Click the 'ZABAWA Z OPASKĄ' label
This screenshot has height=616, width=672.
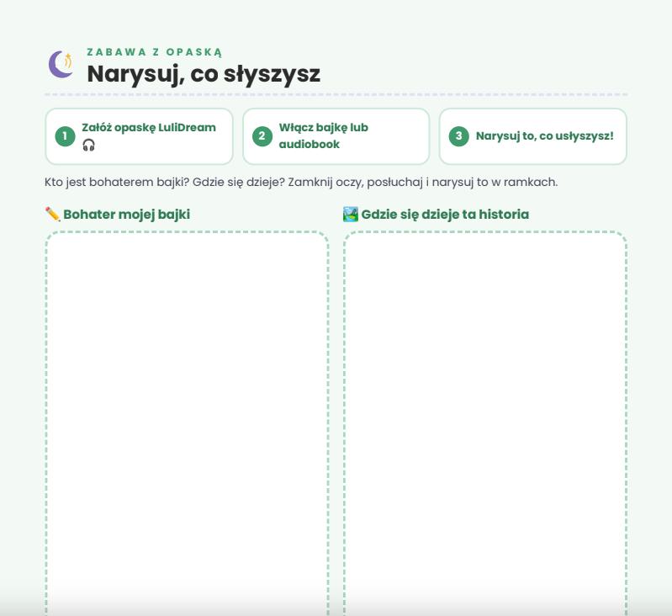(155, 52)
